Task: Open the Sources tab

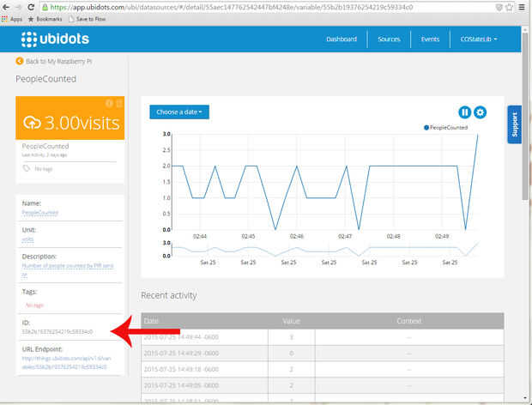Action: [389, 39]
